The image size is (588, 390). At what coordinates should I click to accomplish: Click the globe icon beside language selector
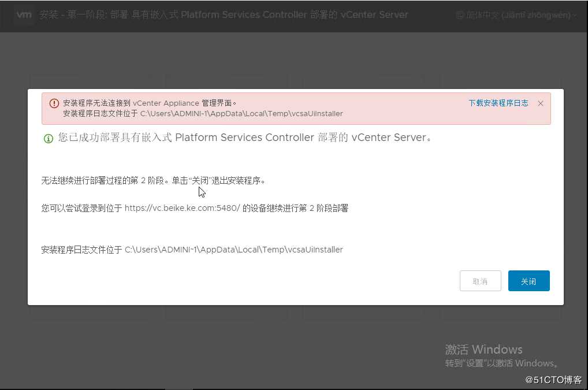tap(460, 16)
